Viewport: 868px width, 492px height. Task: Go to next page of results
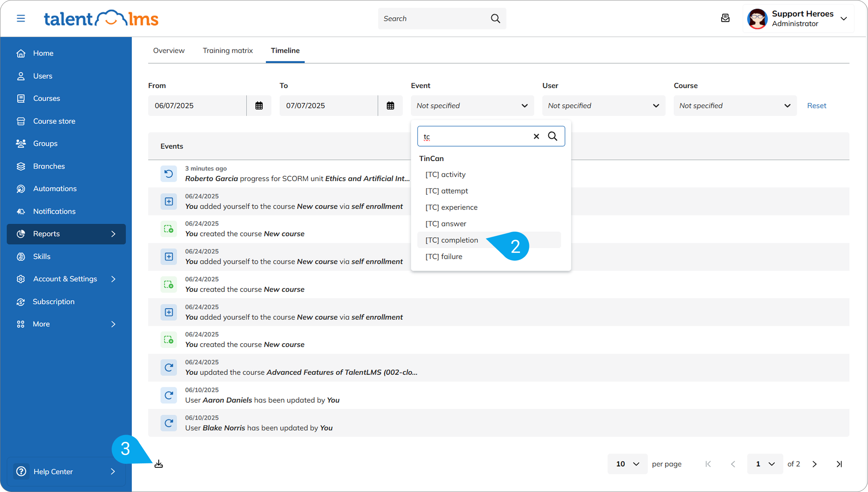click(x=814, y=464)
